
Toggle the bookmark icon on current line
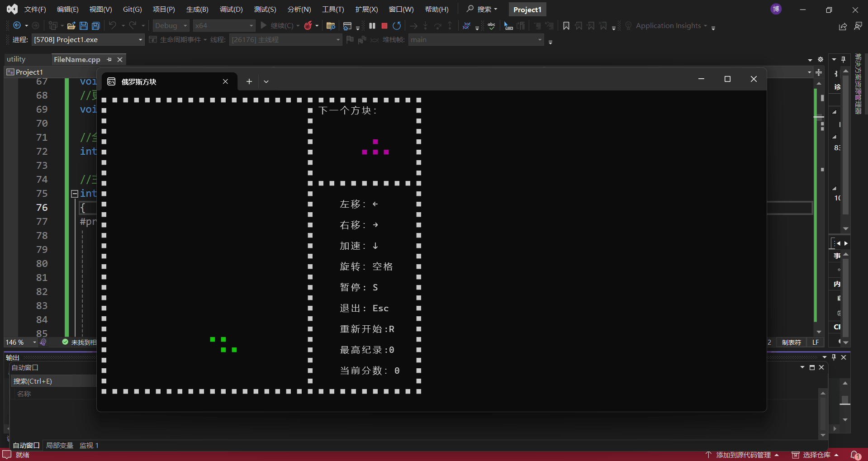[x=566, y=26]
